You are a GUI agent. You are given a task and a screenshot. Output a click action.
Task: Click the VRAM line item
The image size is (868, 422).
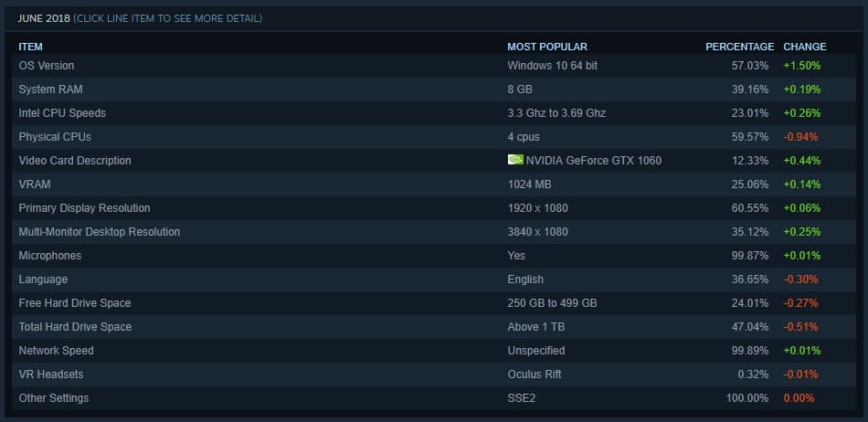click(433, 185)
